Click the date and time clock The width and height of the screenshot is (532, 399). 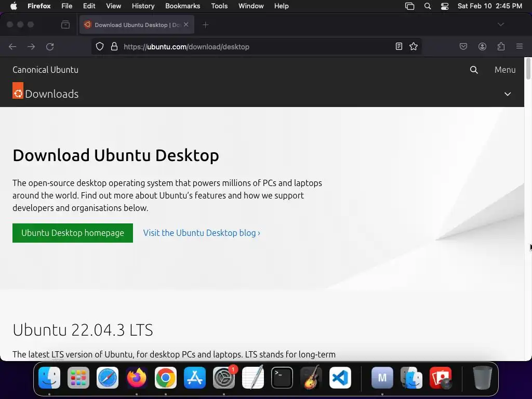pyautogui.click(x=489, y=6)
